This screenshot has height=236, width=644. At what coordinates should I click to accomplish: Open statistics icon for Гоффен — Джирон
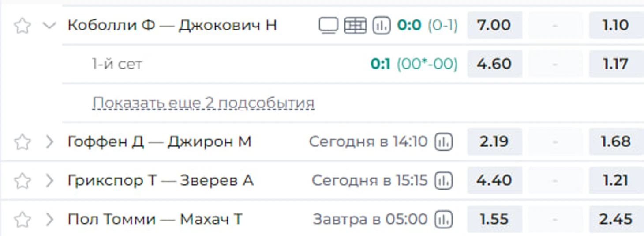point(444,142)
